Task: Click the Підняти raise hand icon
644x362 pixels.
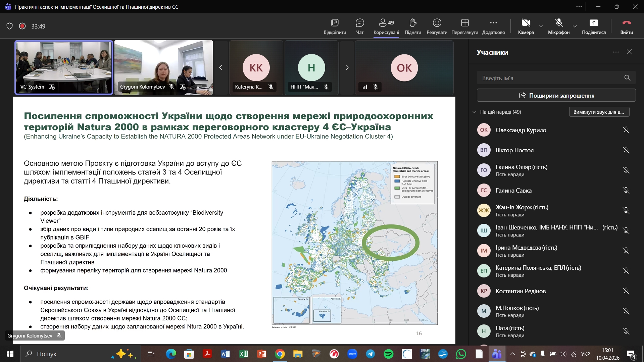Action: click(412, 26)
